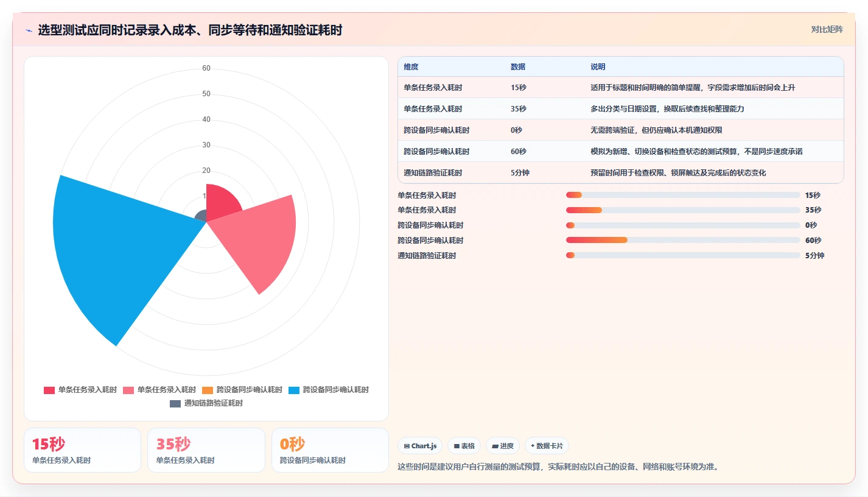This screenshot has width=868, height=497.
Task: Click the 50 axis label on the chart
Action: click(206, 94)
